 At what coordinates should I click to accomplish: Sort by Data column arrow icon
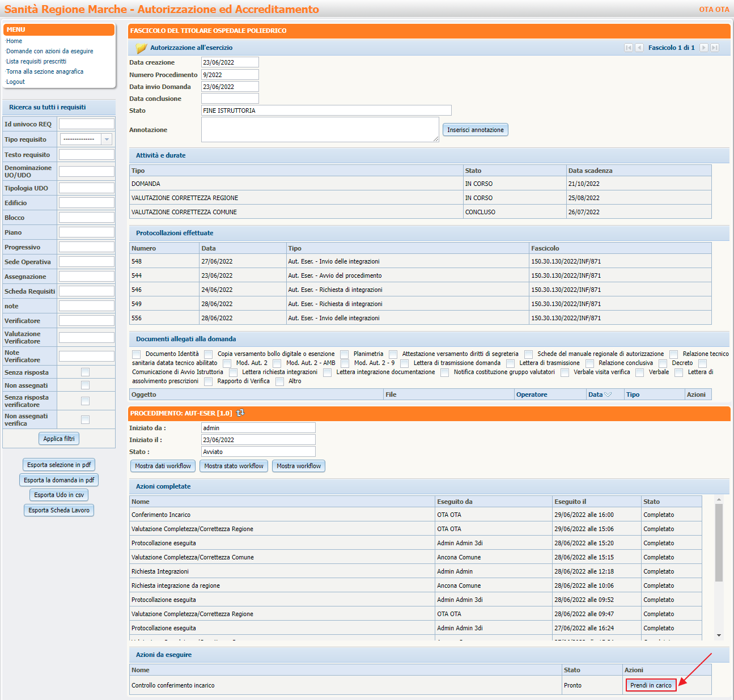[x=608, y=394]
